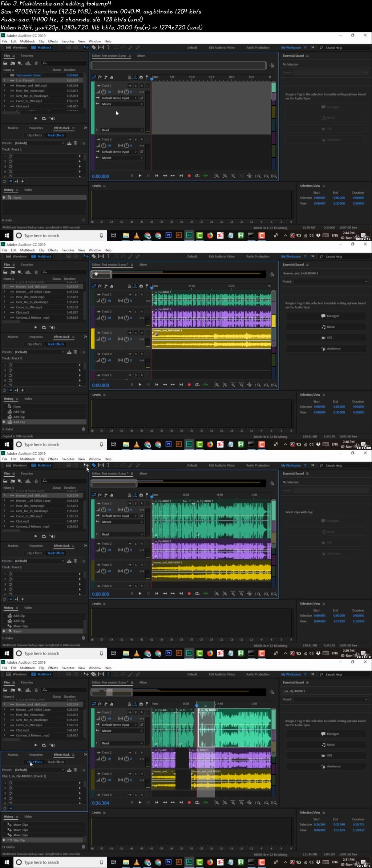Screen dimensions: 372x868
Task: Click fx effects view icon in third screenshot
Action: pos(100,495)
